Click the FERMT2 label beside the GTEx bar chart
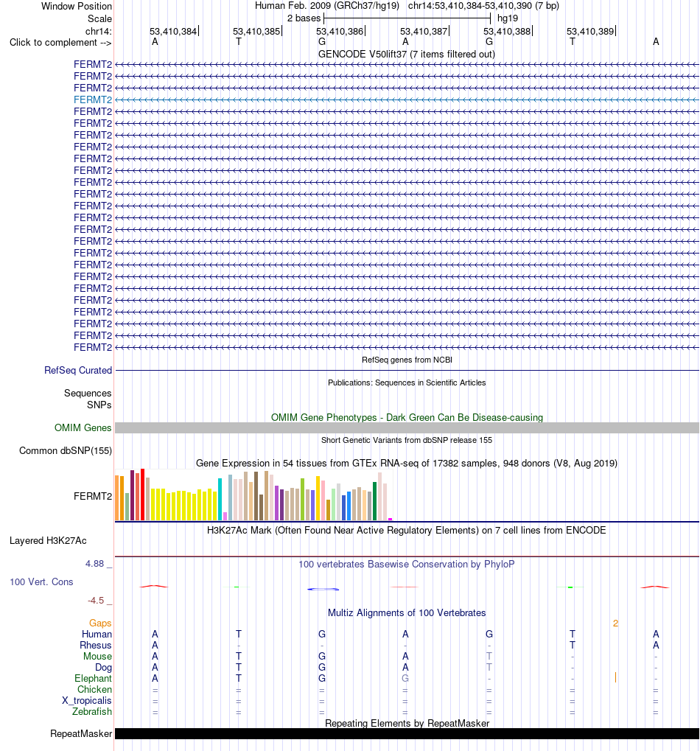 coord(92,496)
